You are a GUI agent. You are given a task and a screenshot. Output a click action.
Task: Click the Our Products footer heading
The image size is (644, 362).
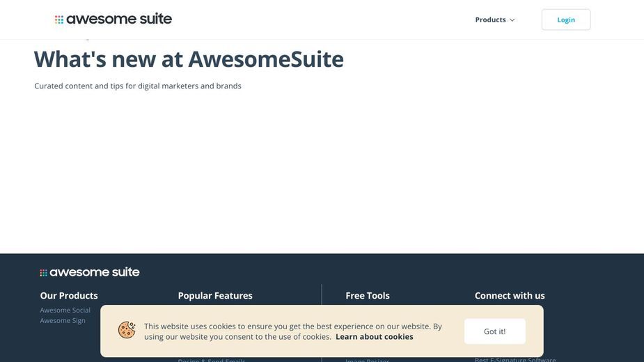click(x=69, y=295)
